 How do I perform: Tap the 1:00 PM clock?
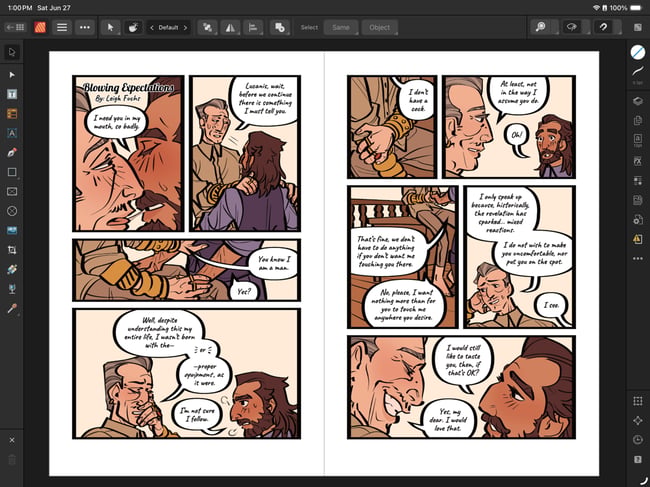point(20,7)
